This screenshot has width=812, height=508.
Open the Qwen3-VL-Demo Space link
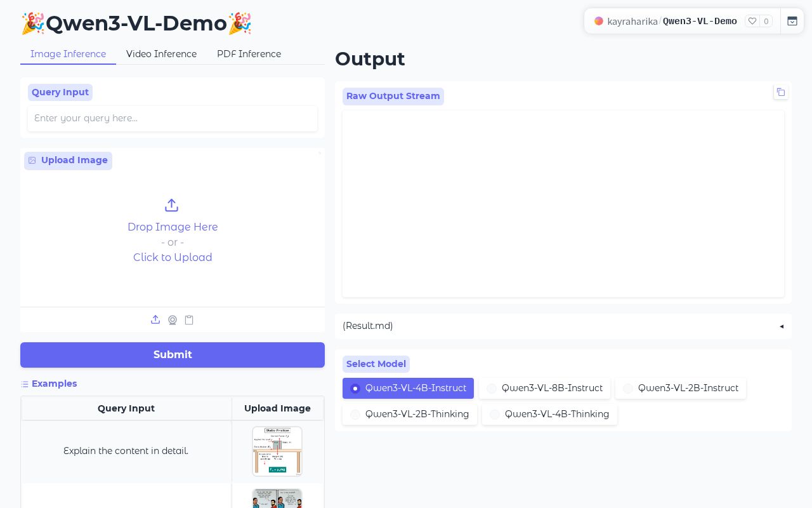(x=700, y=21)
